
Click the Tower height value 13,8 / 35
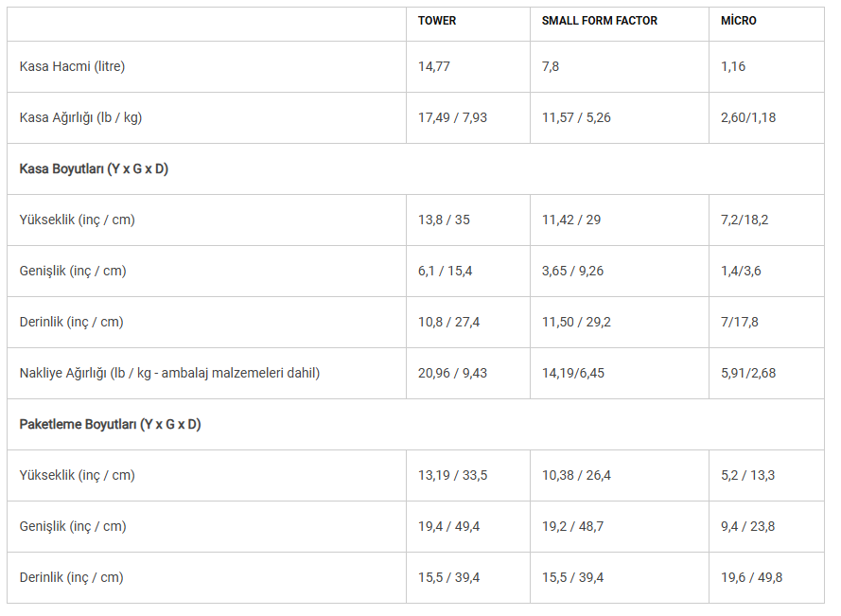pos(444,220)
